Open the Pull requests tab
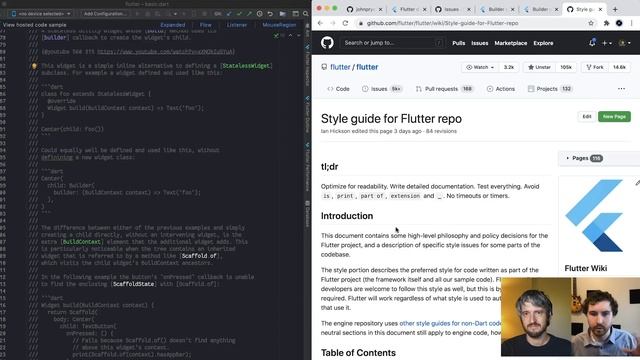Screen dimensions: 640x360 pos(444,89)
